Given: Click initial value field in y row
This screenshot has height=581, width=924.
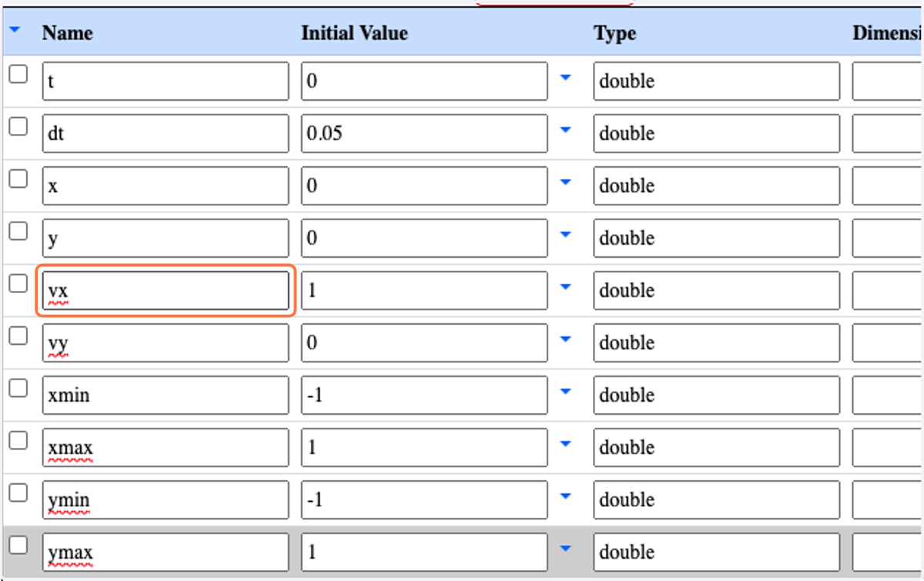Looking at the screenshot, I should (x=424, y=239).
